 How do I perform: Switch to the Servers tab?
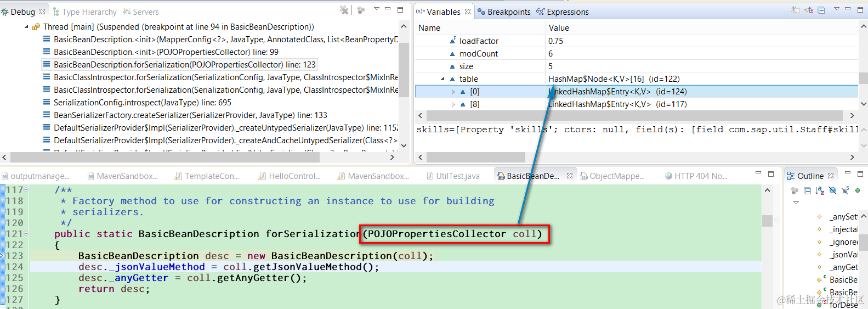pos(141,12)
